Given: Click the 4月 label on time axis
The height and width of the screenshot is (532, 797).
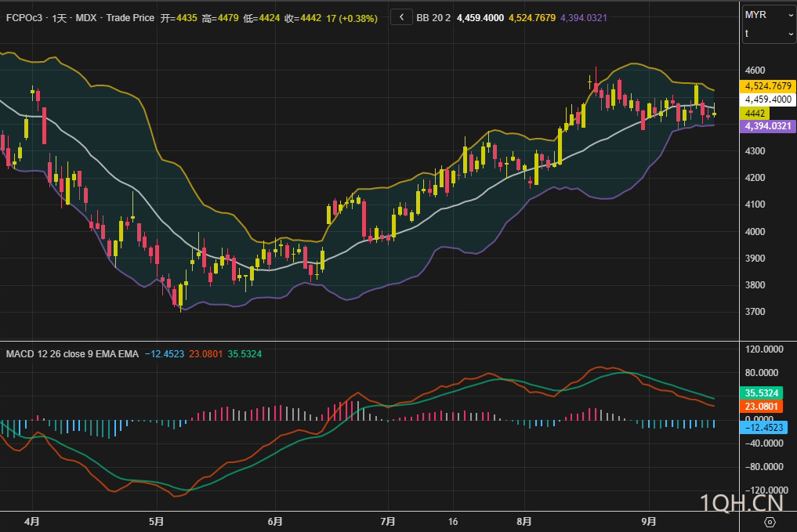Looking at the screenshot, I should coord(31,521).
